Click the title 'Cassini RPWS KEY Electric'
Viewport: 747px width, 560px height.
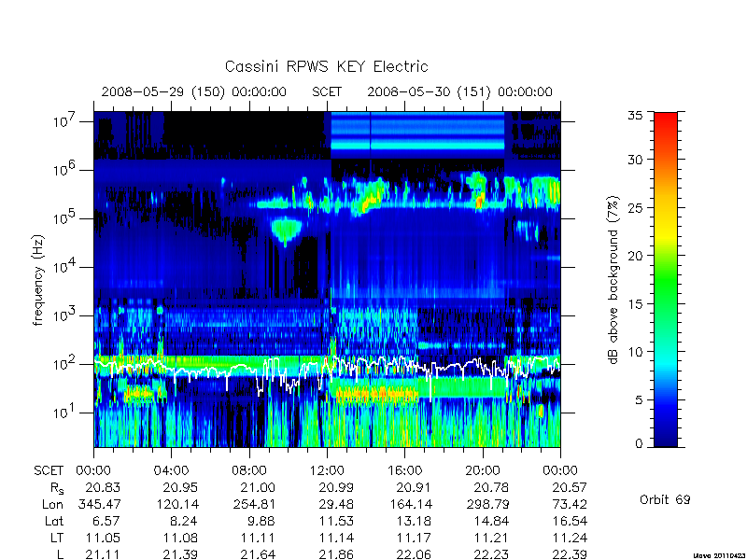pyautogui.click(x=326, y=66)
